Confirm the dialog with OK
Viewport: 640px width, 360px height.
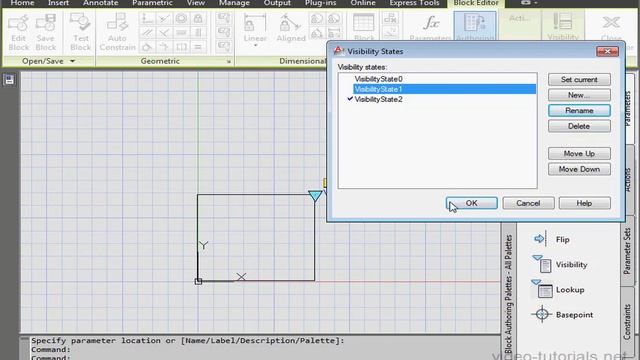(x=472, y=203)
